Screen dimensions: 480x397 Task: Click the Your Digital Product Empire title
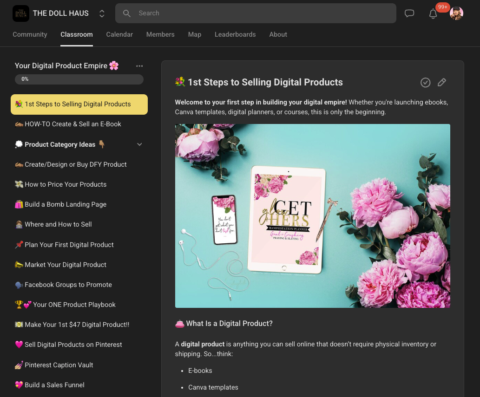(67, 66)
